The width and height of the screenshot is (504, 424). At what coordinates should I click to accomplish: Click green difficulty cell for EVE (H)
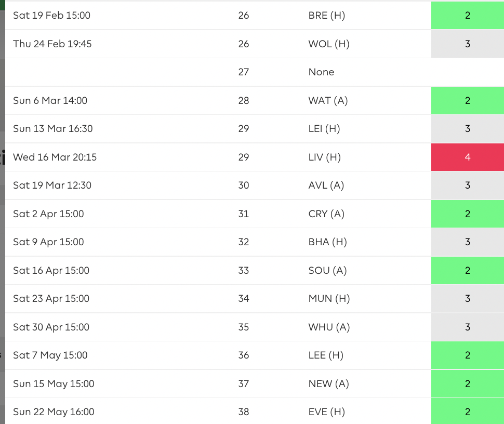pyautogui.click(x=467, y=412)
